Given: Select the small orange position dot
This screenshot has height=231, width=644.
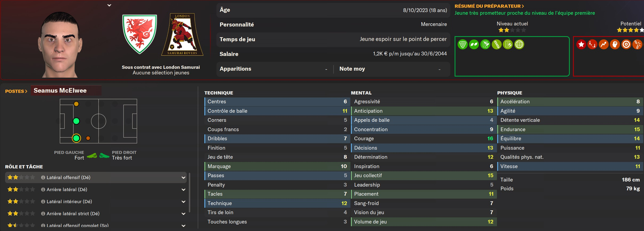Looking at the screenshot, I should tap(88, 138).
